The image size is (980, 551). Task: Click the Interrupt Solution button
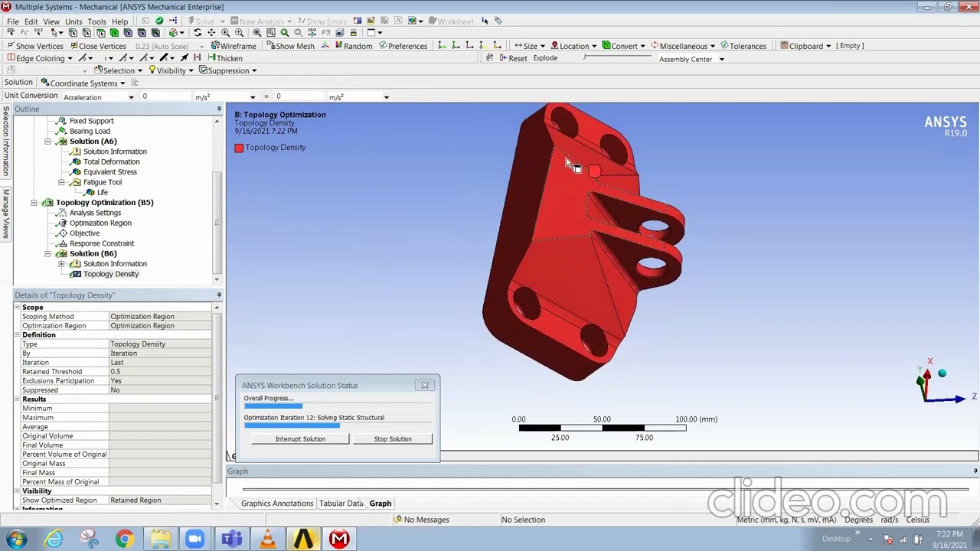tap(300, 439)
